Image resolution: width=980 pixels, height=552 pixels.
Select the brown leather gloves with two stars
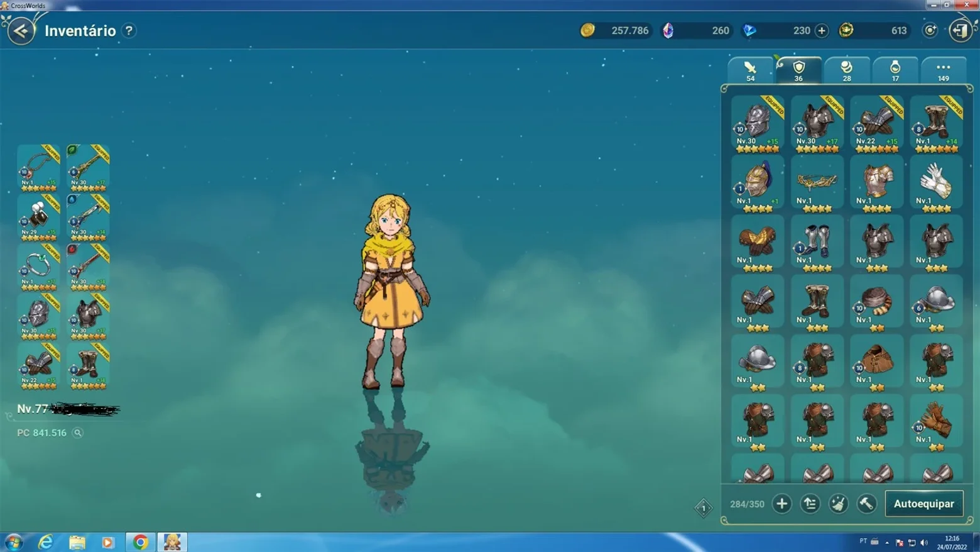[937, 423]
